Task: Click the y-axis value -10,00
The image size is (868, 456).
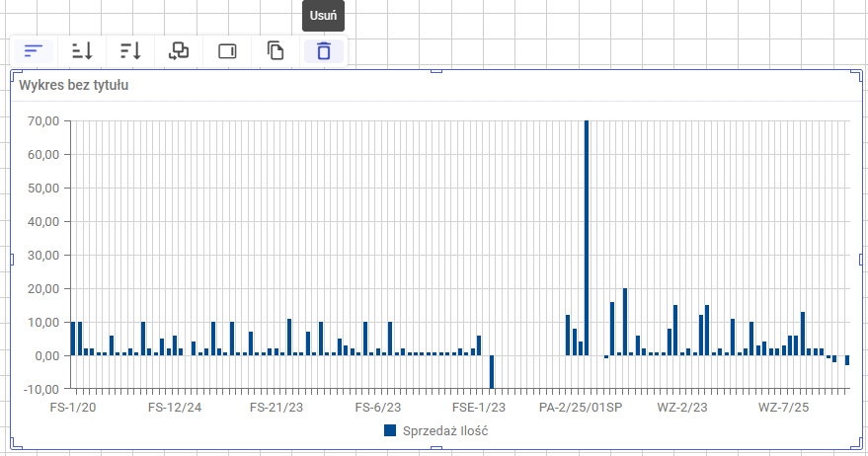Action: pos(41,389)
